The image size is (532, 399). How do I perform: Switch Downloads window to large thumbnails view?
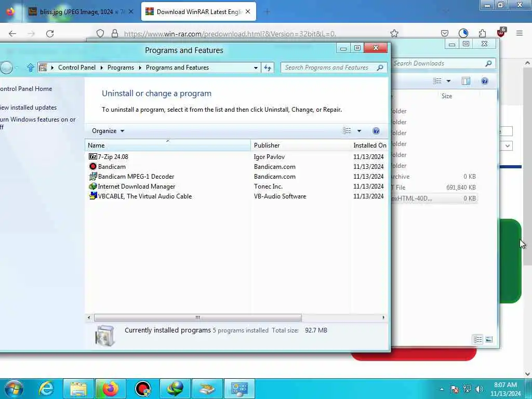[x=489, y=340]
